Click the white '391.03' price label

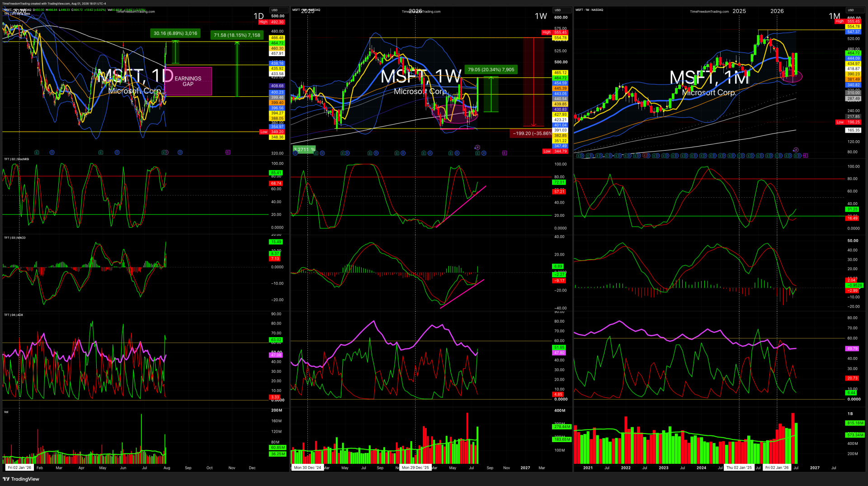pos(561,130)
